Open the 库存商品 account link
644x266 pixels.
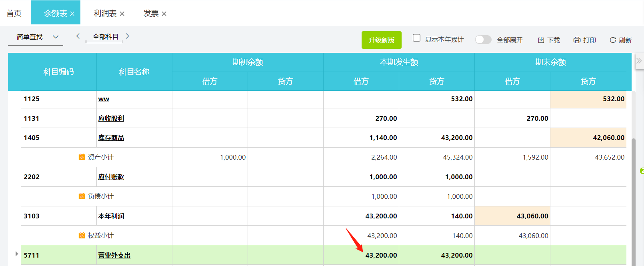[111, 138]
